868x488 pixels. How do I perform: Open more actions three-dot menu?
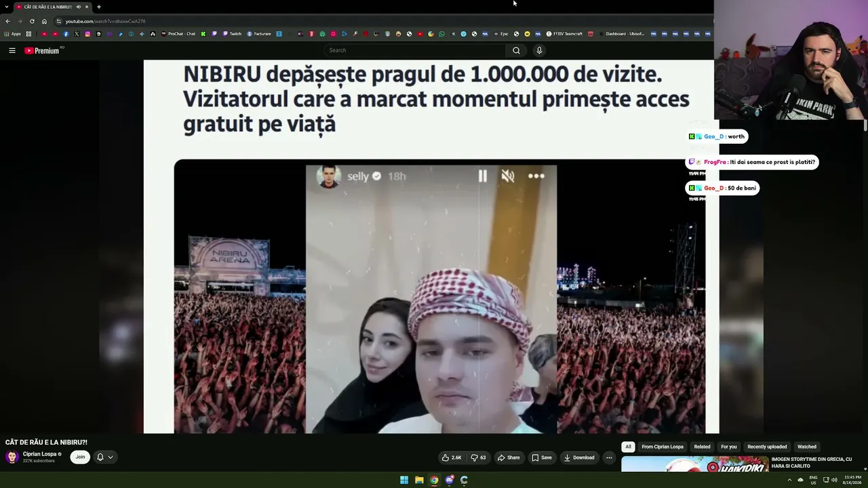point(609,457)
